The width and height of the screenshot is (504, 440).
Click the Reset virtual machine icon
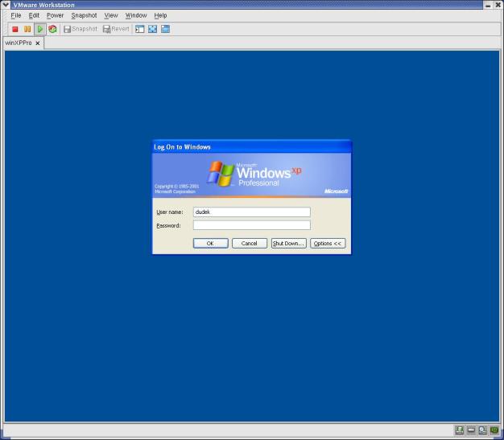click(52, 29)
